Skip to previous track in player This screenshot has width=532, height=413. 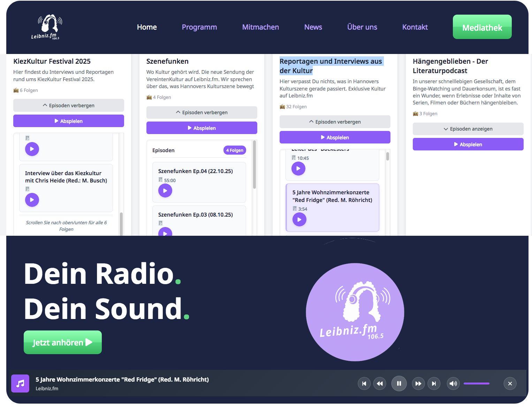tap(364, 383)
